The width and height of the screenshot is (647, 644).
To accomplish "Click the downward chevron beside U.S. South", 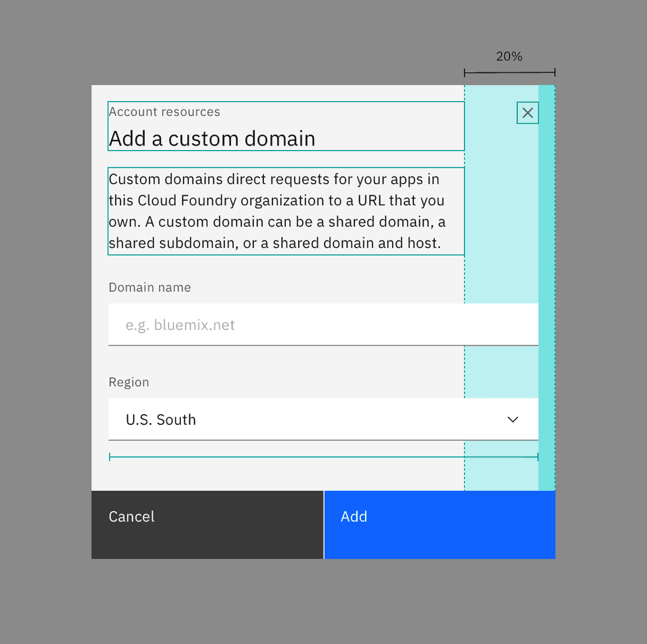I will pyautogui.click(x=512, y=419).
